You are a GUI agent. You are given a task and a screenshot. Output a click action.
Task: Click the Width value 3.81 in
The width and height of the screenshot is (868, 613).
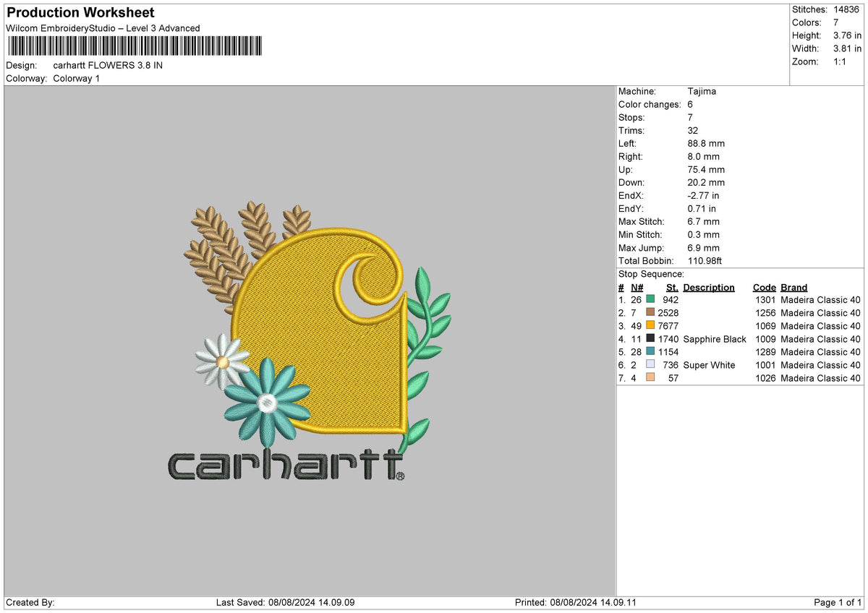(x=847, y=48)
